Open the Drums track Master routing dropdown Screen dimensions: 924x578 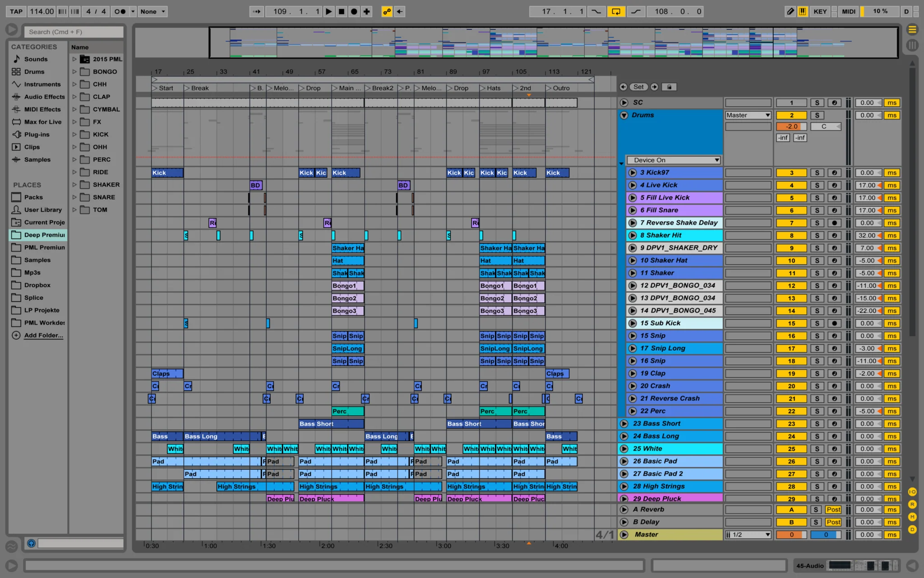[748, 115]
